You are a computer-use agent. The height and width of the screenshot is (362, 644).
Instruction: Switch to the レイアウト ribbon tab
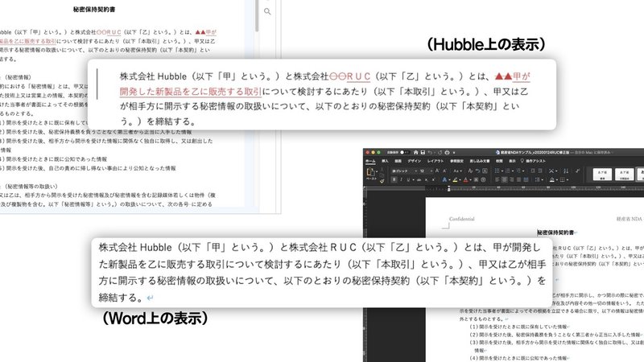(x=436, y=162)
